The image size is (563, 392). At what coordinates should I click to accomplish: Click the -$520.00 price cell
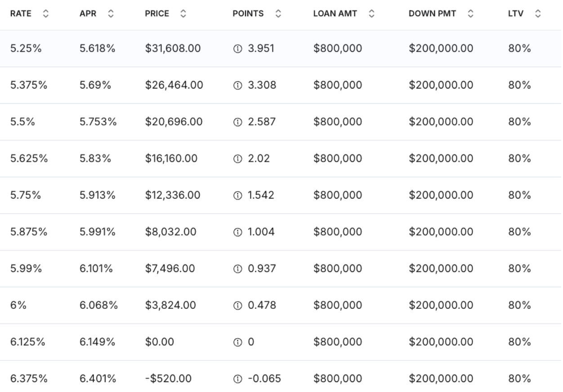(168, 379)
